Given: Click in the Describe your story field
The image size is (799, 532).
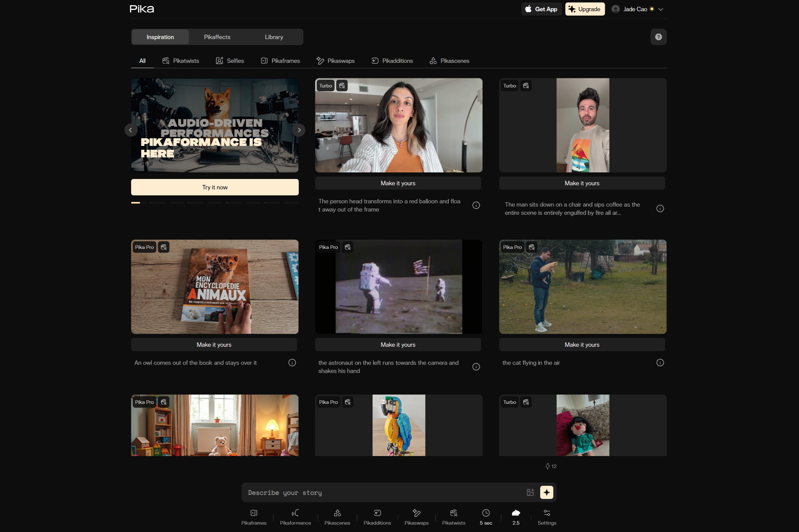Looking at the screenshot, I should [384, 493].
